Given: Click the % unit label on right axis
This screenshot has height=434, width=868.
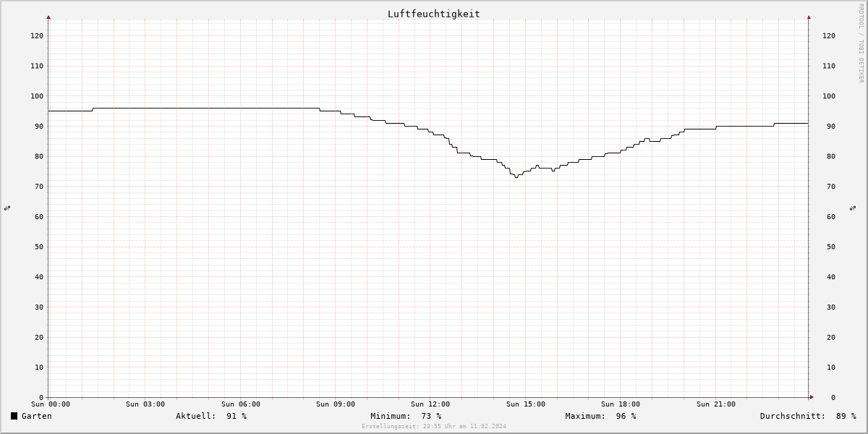Looking at the screenshot, I should click(854, 208).
